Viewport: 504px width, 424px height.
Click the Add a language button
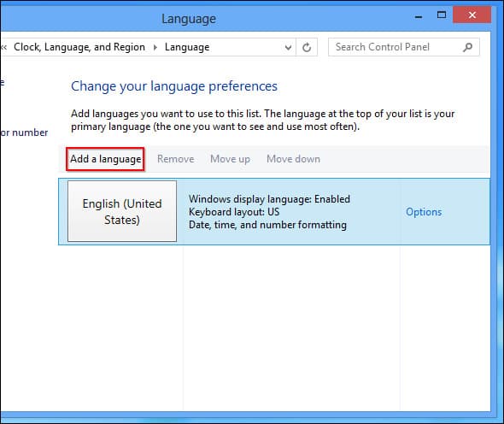coord(105,159)
